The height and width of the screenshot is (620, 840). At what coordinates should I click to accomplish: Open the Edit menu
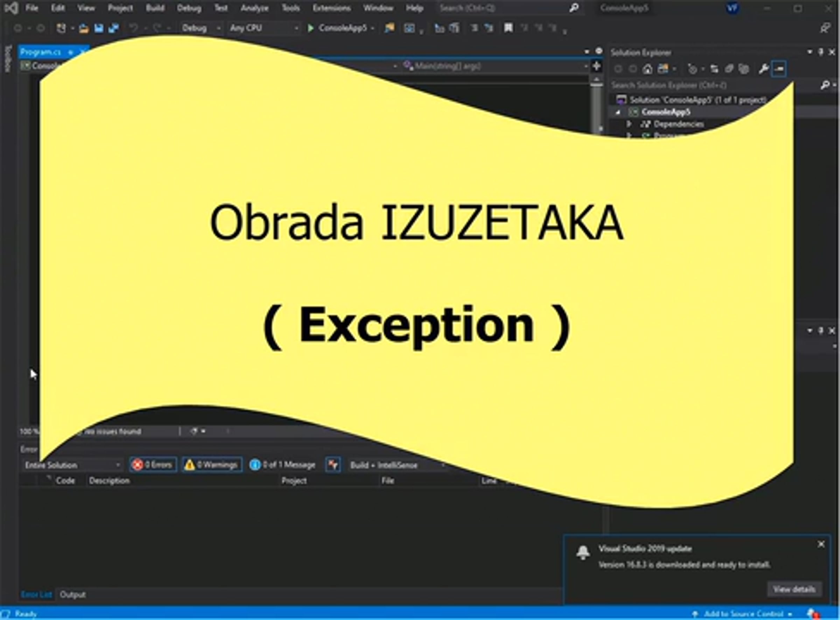pos(58,8)
